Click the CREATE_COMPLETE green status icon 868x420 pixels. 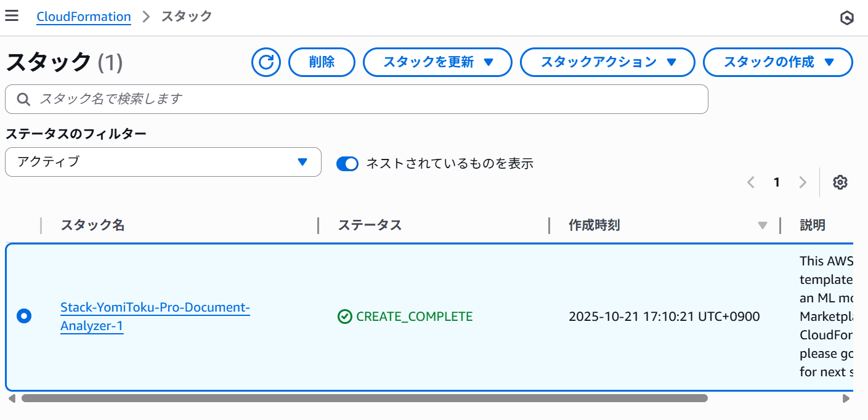click(x=344, y=317)
